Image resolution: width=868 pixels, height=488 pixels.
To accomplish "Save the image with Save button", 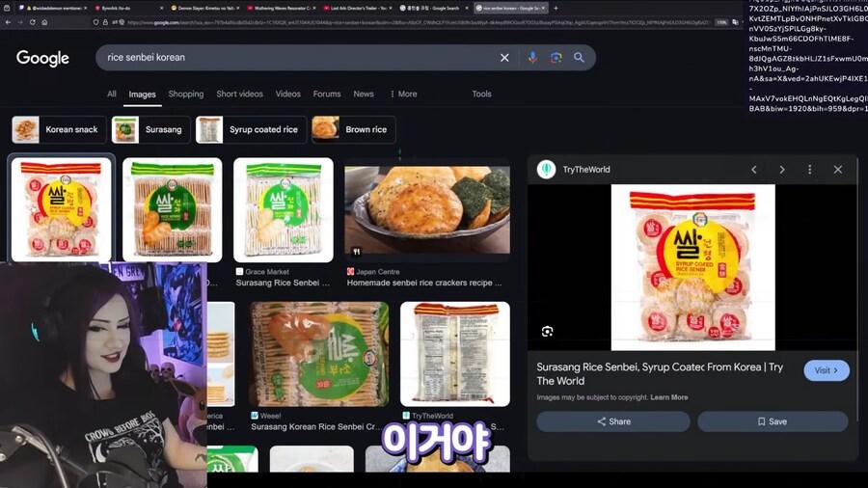I will 773,421.
